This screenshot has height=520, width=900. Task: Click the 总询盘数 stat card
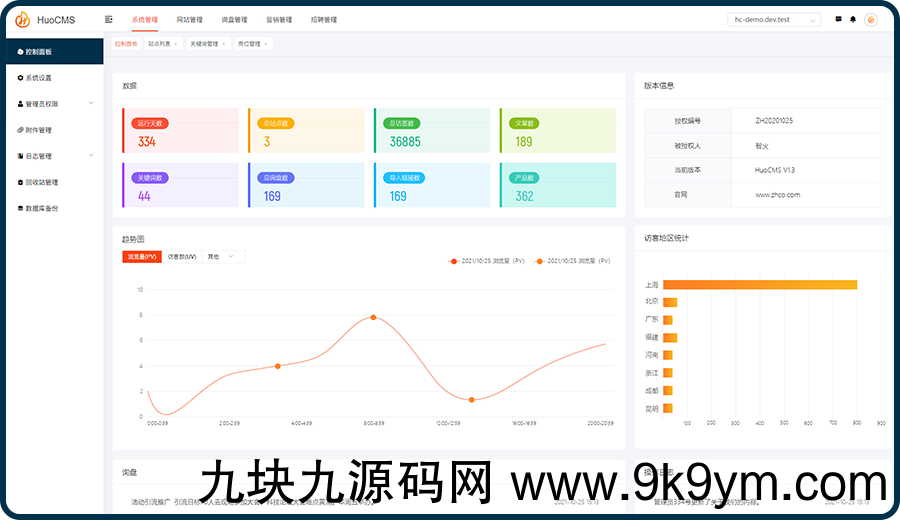[x=306, y=185]
